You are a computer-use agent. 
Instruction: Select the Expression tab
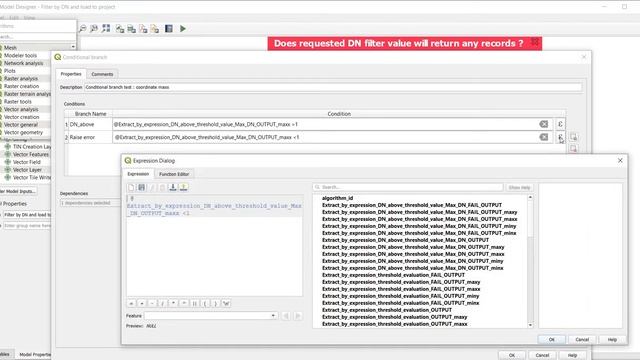[138, 174]
